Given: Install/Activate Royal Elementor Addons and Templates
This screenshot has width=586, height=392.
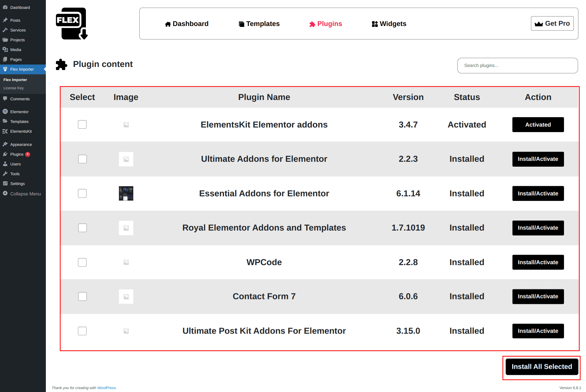Looking at the screenshot, I should click(538, 228).
